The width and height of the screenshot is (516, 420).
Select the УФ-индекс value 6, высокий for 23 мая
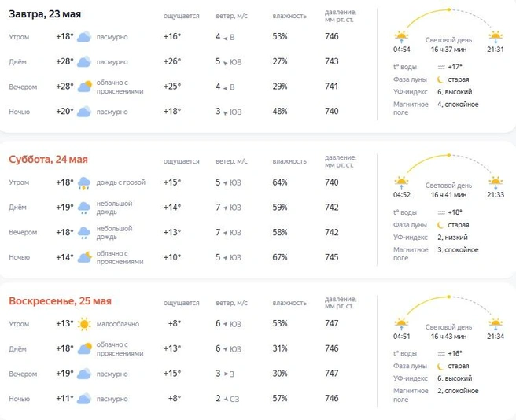tap(455, 92)
